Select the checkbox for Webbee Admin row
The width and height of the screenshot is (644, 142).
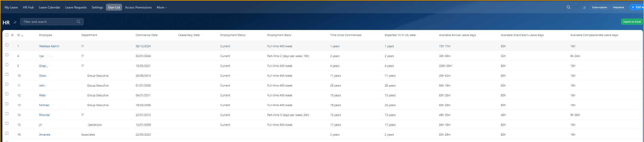(x=7, y=45)
